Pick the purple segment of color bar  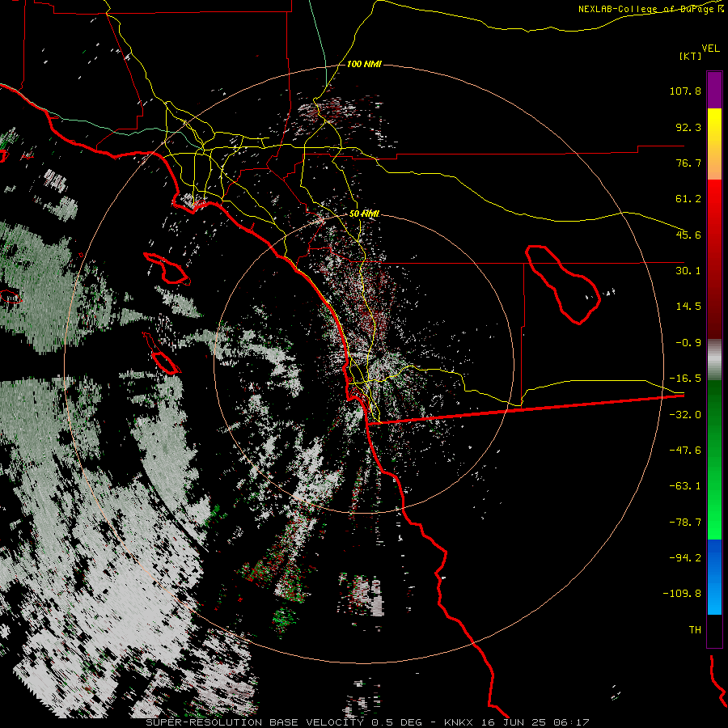(x=714, y=90)
